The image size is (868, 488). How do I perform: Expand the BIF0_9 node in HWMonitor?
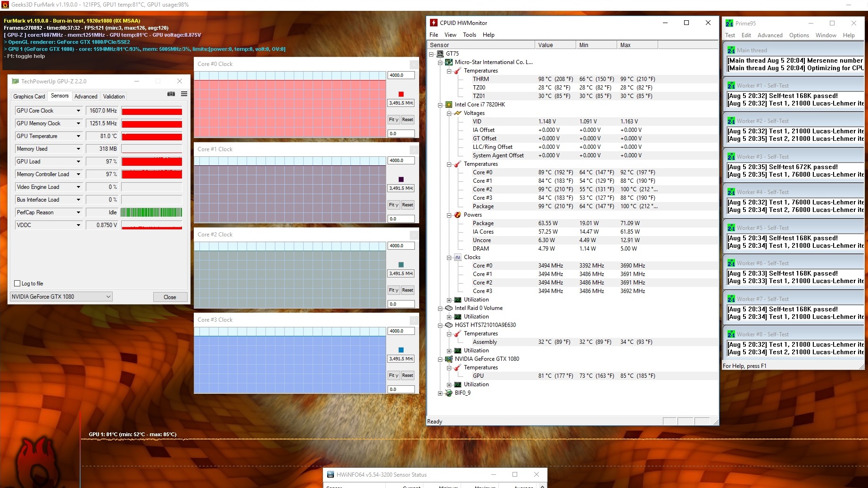(x=440, y=393)
